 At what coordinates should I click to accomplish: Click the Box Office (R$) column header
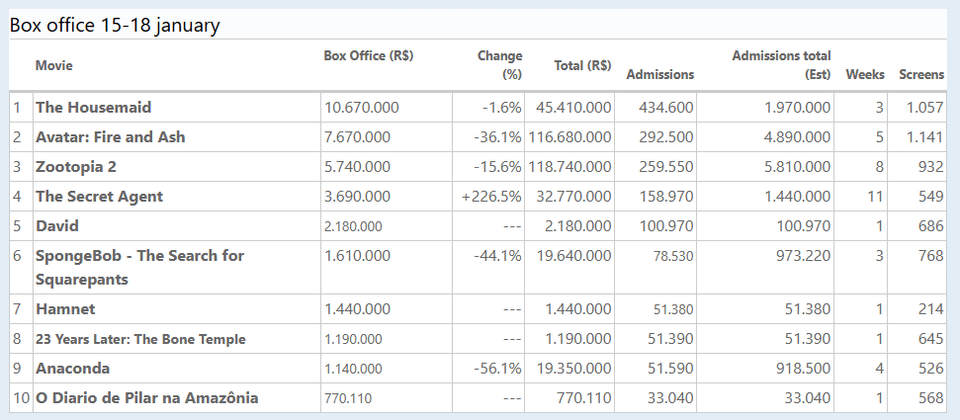coord(368,56)
